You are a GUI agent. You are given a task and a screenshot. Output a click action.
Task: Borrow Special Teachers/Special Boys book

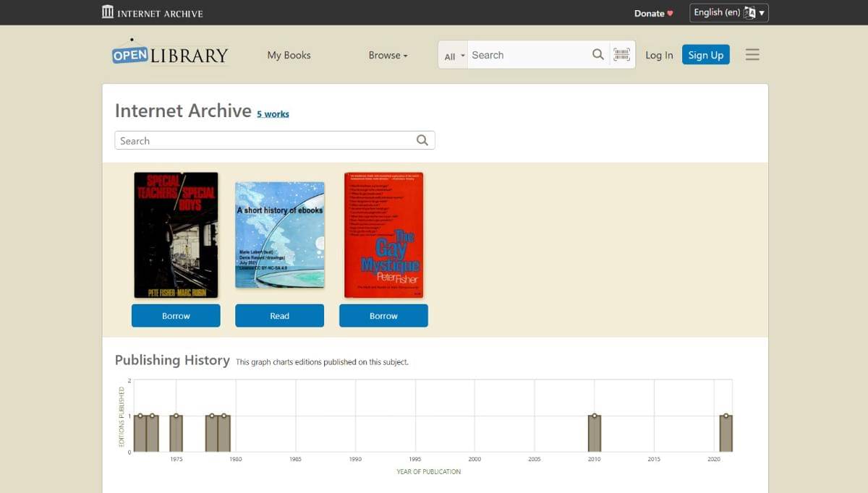pos(176,316)
